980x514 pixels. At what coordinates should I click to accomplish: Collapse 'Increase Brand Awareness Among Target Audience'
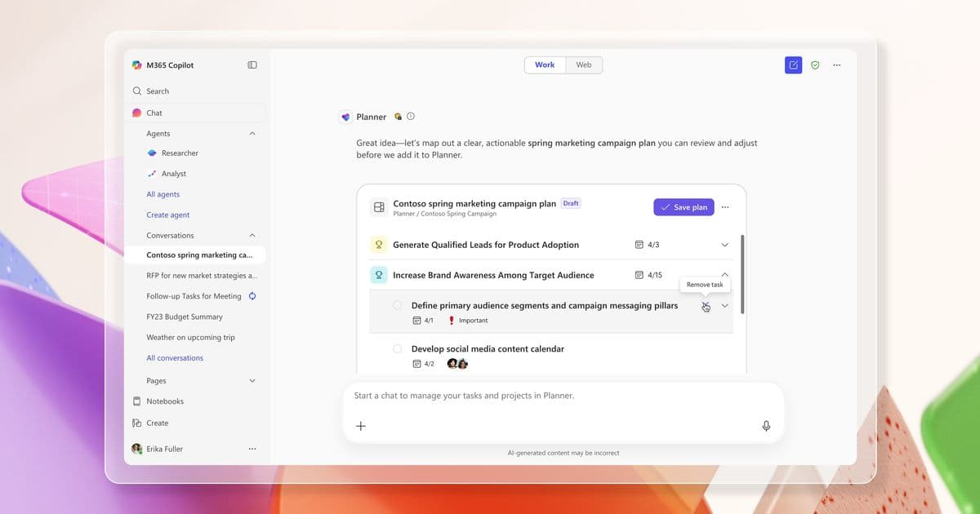[724, 275]
